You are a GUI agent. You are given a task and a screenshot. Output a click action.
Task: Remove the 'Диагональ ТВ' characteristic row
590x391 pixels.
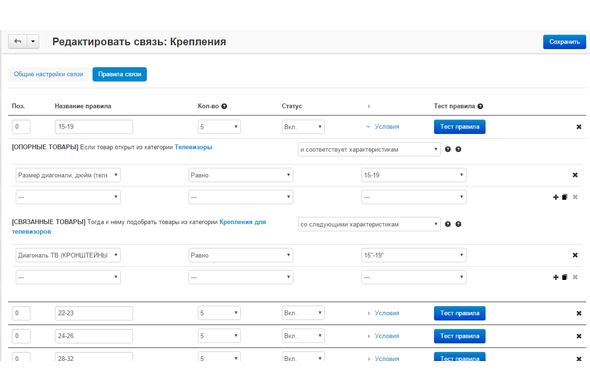pos(575,255)
